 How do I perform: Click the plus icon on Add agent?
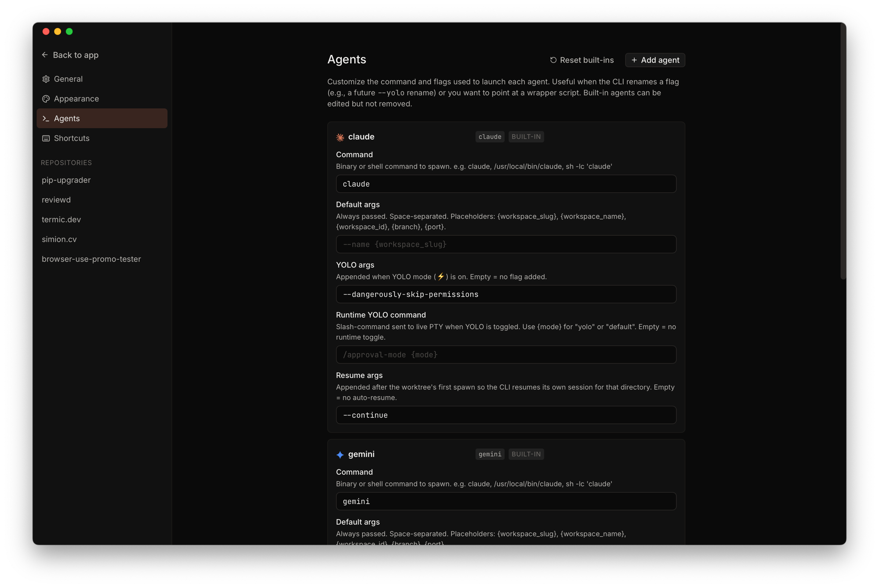click(634, 60)
